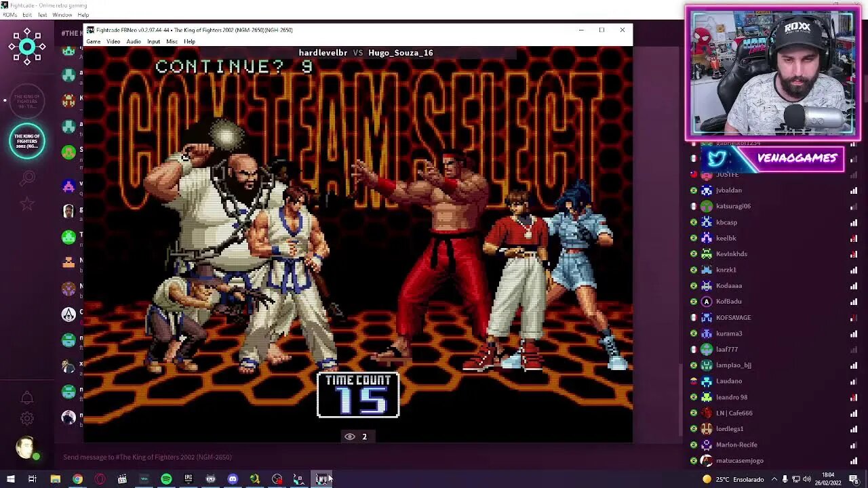Screen dimensions: 868x488
Task: Open the favorites star icon
Action: pyautogui.click(x=27, y=203)
